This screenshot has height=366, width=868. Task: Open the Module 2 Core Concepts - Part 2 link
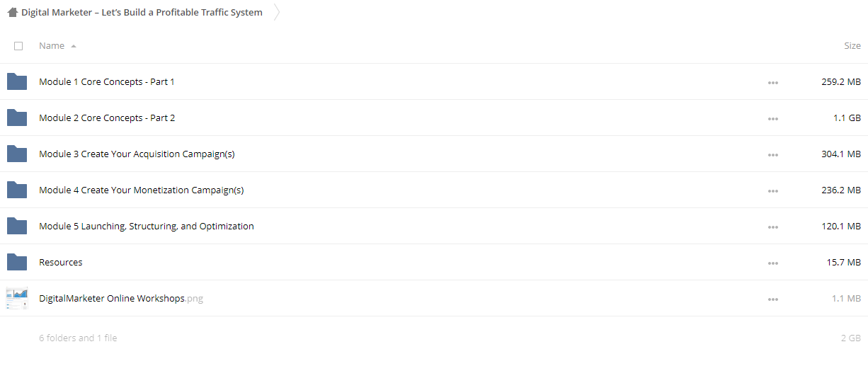pyautogui.click(x=107, y=118)
